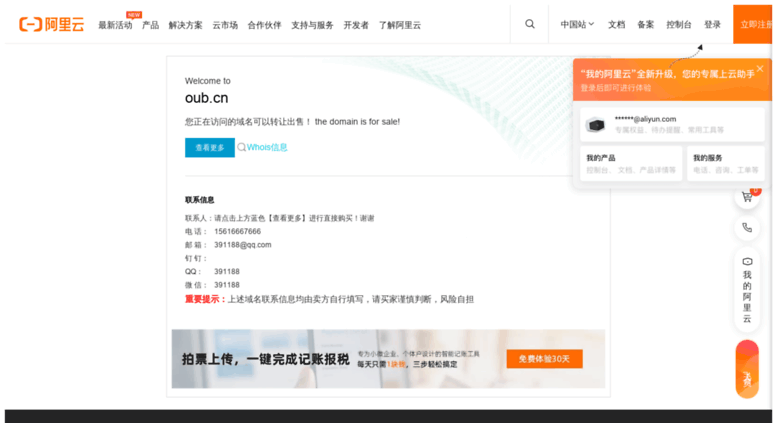Click the 拍票上传 advertisement banner
This screenshot has height=423, width=777.
[x=388, y=359]
